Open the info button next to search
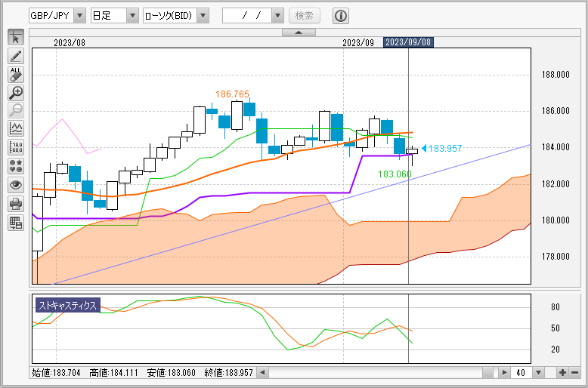This screenshot has height=388, width=588. coord(341,16)
